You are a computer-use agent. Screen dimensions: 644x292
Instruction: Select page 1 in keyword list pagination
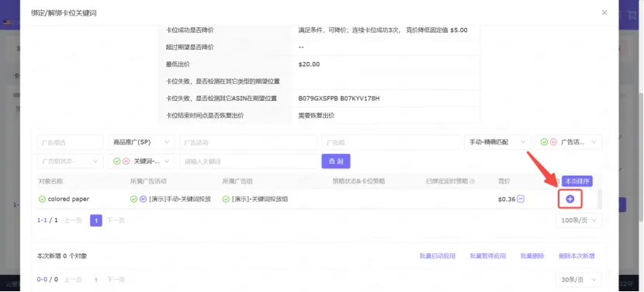click(x=96, y=221)
